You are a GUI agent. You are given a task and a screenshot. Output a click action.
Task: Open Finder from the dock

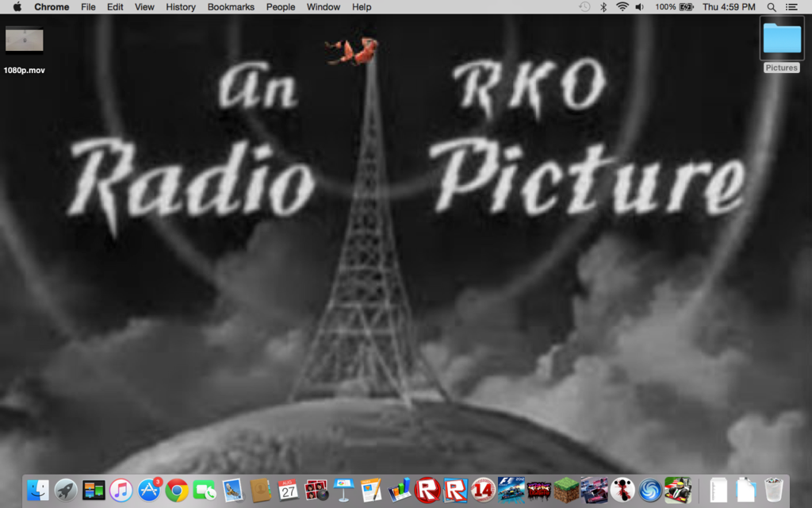pos(38,490)
